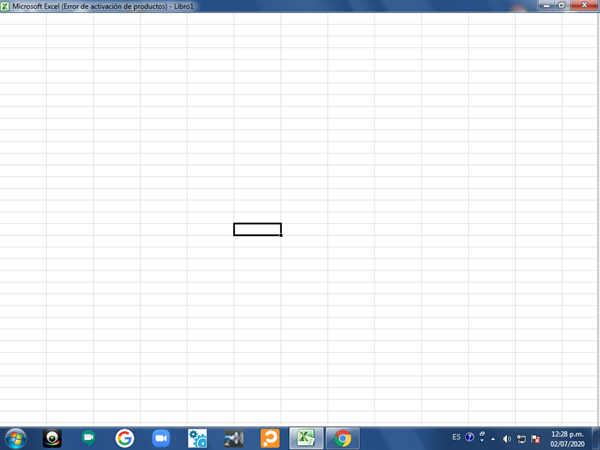This screenshot has width=600, height=450.
Task: Open the network connection tray icon
Action: click(x=521, y=439)
